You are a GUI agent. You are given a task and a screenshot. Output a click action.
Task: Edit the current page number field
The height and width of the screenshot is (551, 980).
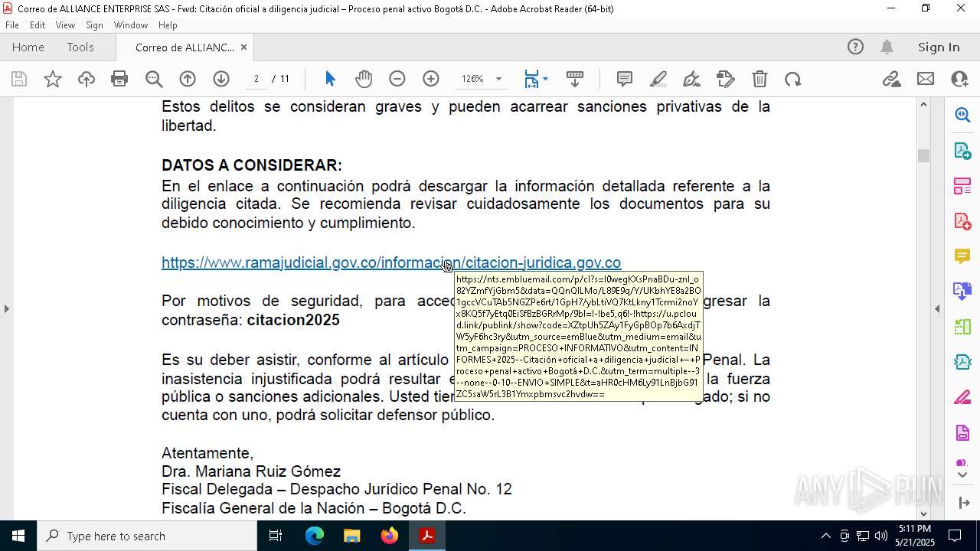(x=256, y=79)
